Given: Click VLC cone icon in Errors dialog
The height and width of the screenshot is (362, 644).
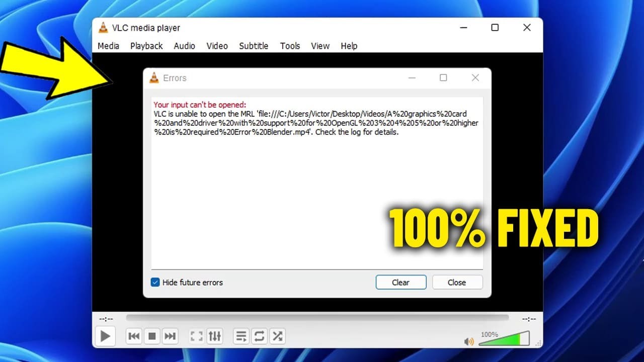Looking at the screenshot, I should [154, 78].
